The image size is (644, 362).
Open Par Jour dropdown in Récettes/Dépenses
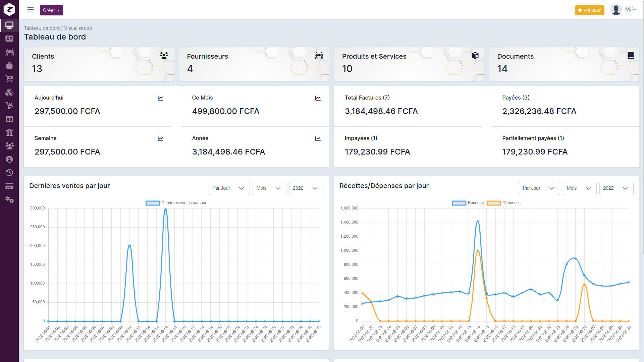[539, 188]
